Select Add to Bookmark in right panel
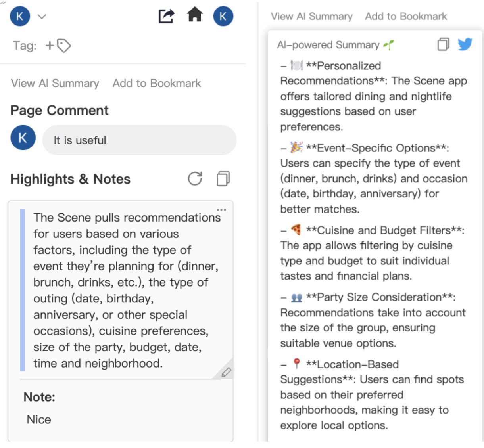 click(x=406, y=16)
